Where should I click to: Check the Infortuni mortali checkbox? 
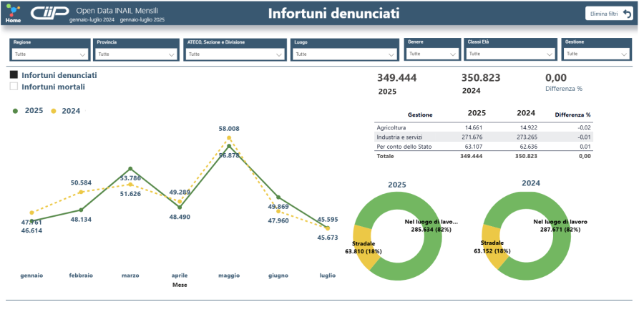(14, 87)
